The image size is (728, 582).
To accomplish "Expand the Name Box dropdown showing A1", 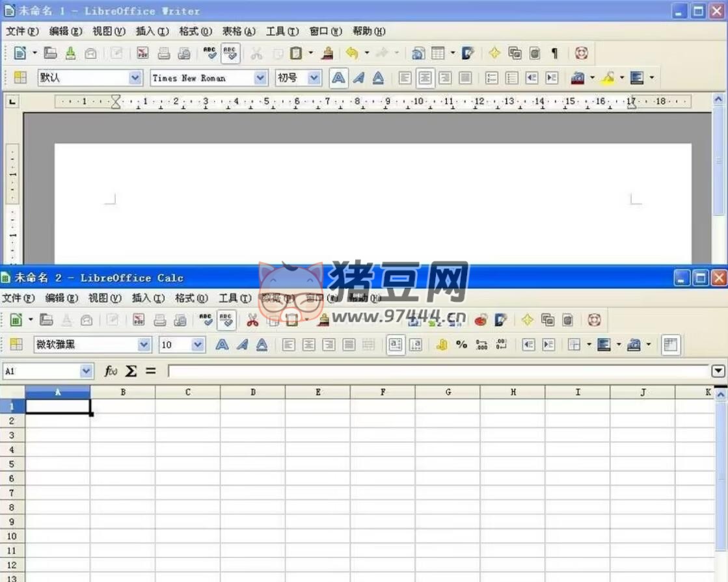I will (86, 371).
